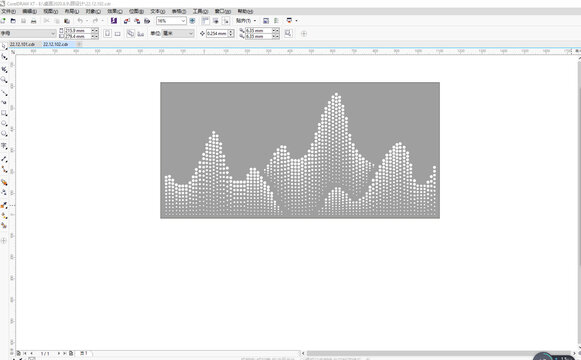Select the Zoom magnifier tool
Screen dimensions: 581x360
coord(4,80)
